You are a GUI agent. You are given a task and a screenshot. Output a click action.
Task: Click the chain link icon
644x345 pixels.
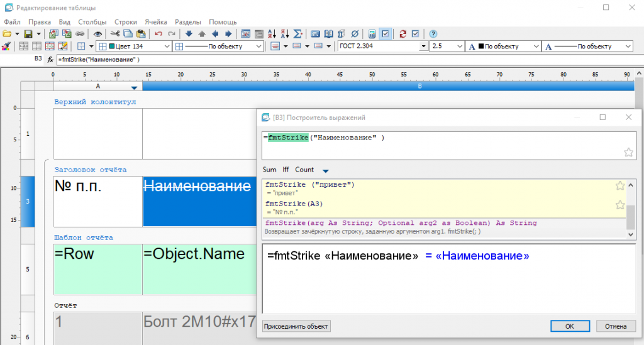(x=80, y=34)
